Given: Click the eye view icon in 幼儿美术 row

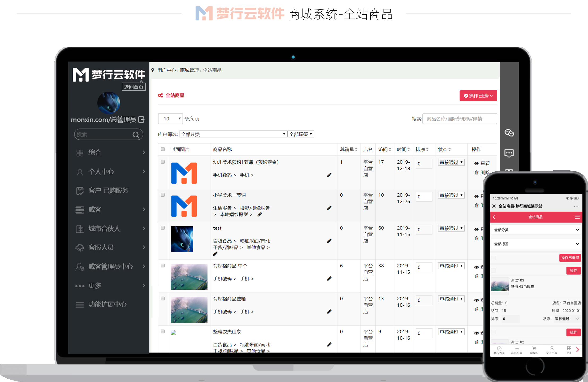Looking at the screenshot, I should pos(477,163).
